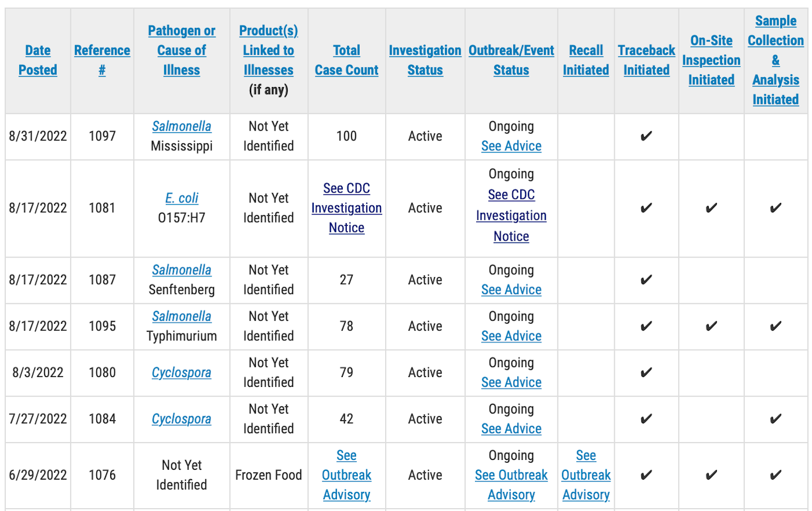The image size is (812, 511).
Task: Open See Outbreak Advisory in Recall column
Action: (x=586, y=475)
